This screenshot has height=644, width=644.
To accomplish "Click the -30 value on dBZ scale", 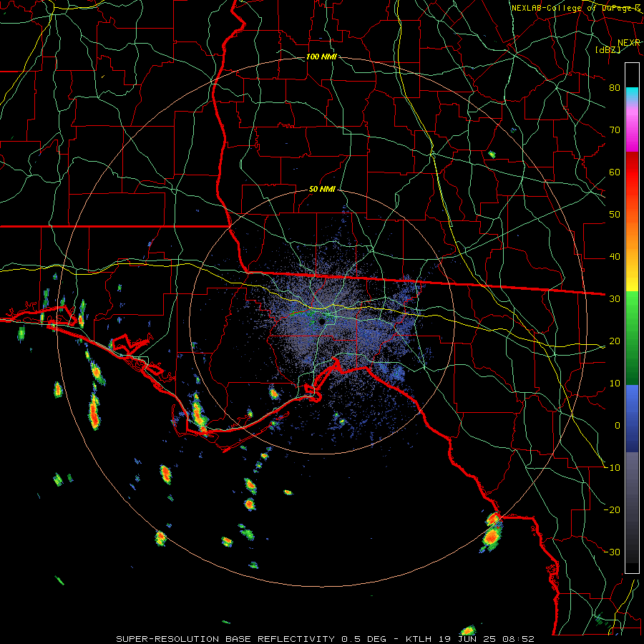I will 612,552.
